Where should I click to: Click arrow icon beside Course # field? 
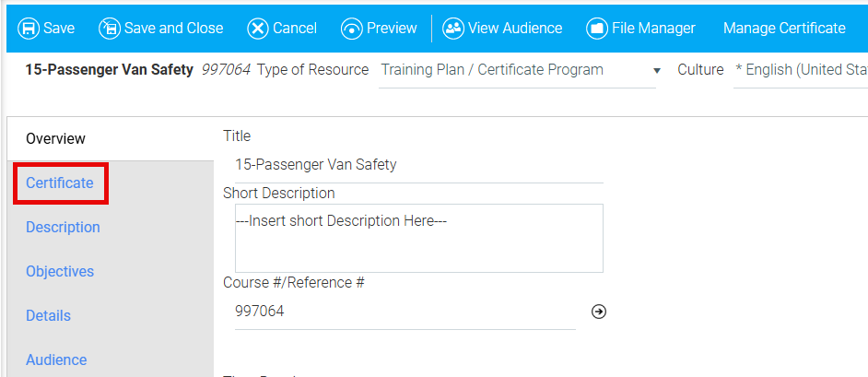599,312
